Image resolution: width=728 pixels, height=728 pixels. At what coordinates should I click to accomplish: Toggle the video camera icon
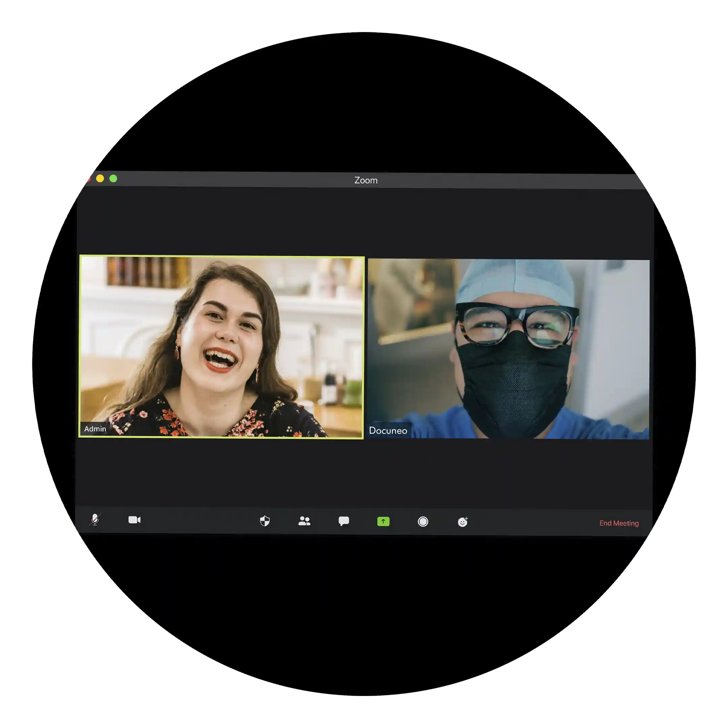point(134,520)
